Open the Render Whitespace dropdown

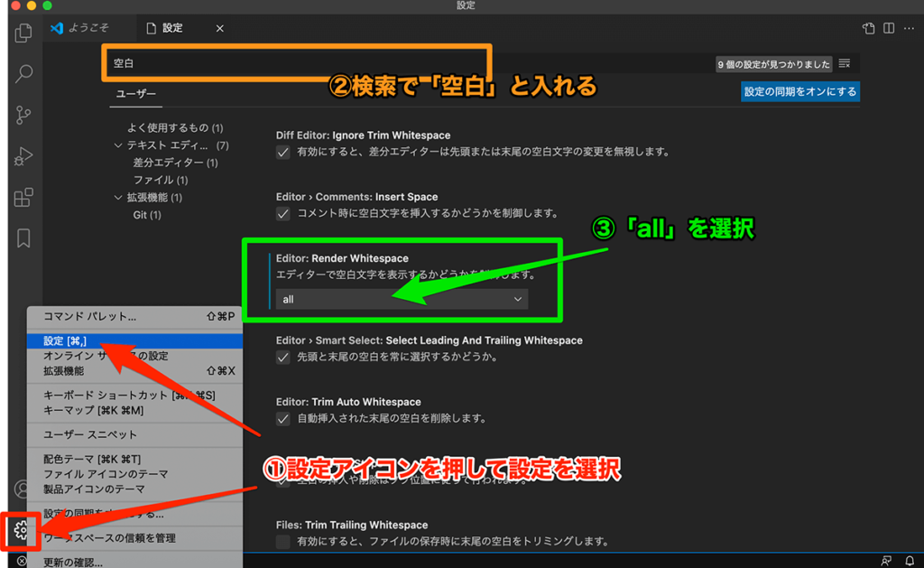click(402, 299)
